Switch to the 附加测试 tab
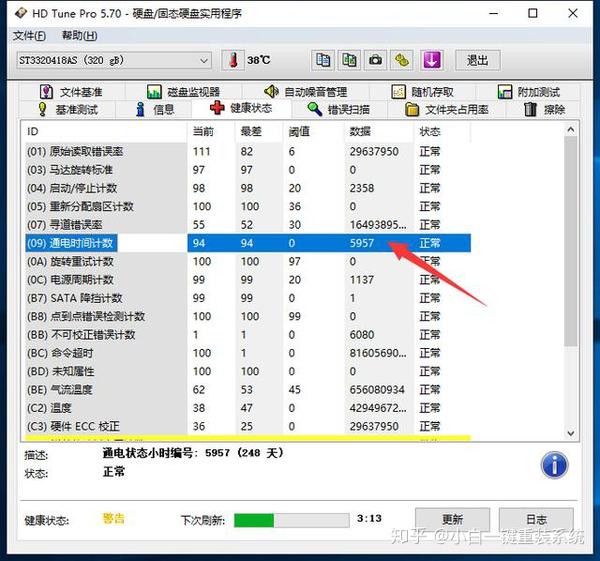The height and width of the screenshot is (561, 600). coord(529,92)
